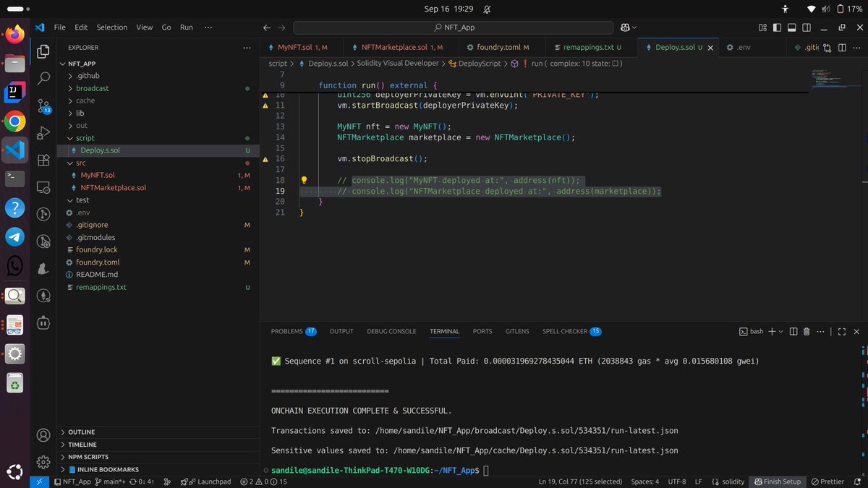
Task: Click Finish Setup in status bar
Action: point(777,481)
